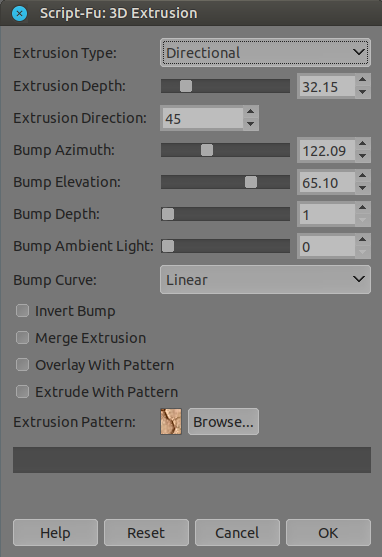Click the Bump Depth slider
This screenshot has width=382, height=557.
(225, 214)
